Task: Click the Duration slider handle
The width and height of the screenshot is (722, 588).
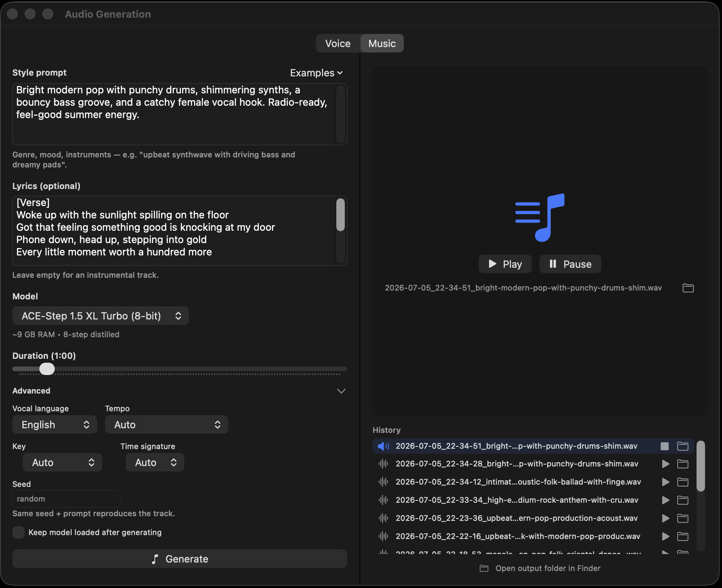Action: point(47,369)
